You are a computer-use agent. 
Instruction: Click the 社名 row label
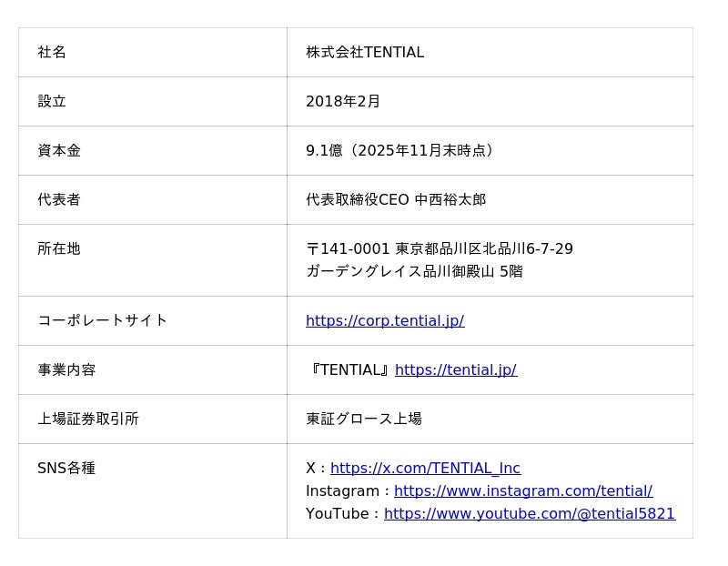tap(52, 53)
